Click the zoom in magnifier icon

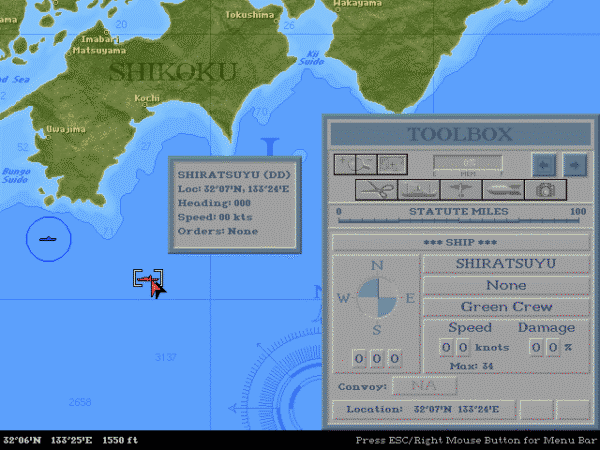pos(345,163)
